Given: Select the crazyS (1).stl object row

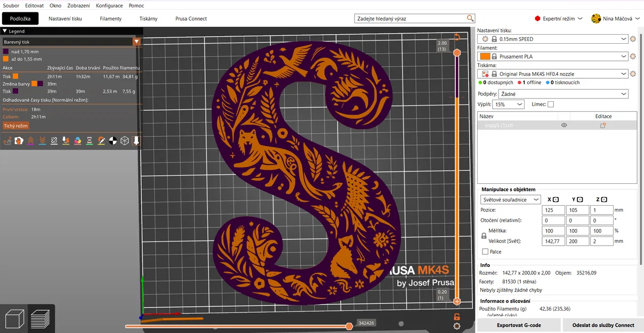Looking at the screenshot, I should tap(557, 125).
